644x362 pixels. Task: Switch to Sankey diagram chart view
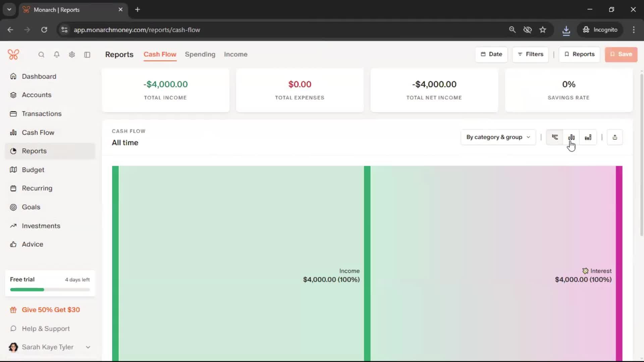555,137
